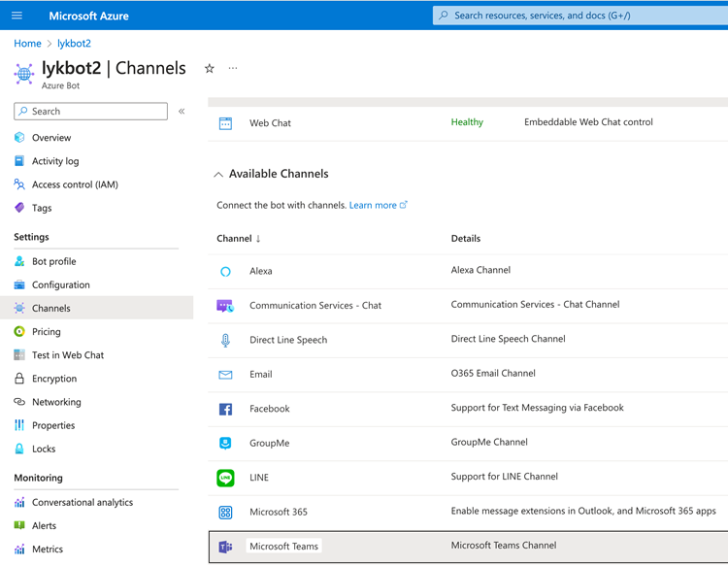Click the favorite star icon beside Channels
Viewport: 728px width, 566px height.
pos(209,69)
